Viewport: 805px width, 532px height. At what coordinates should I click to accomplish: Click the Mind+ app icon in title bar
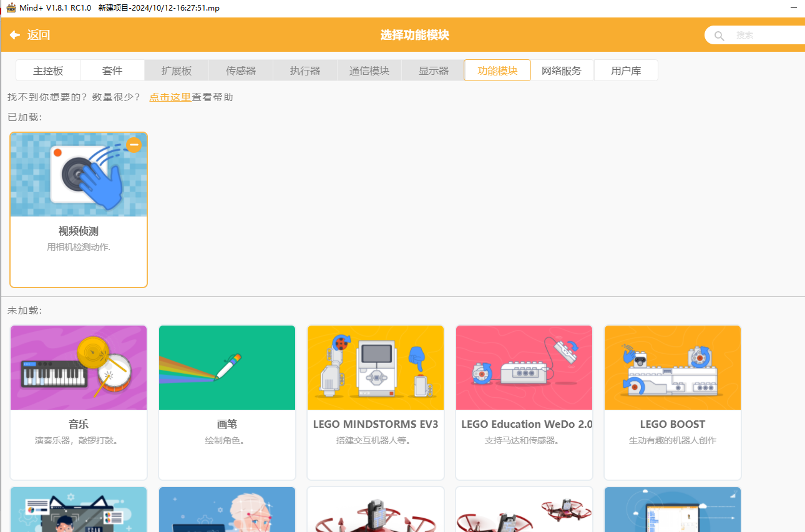pos(11,7)
